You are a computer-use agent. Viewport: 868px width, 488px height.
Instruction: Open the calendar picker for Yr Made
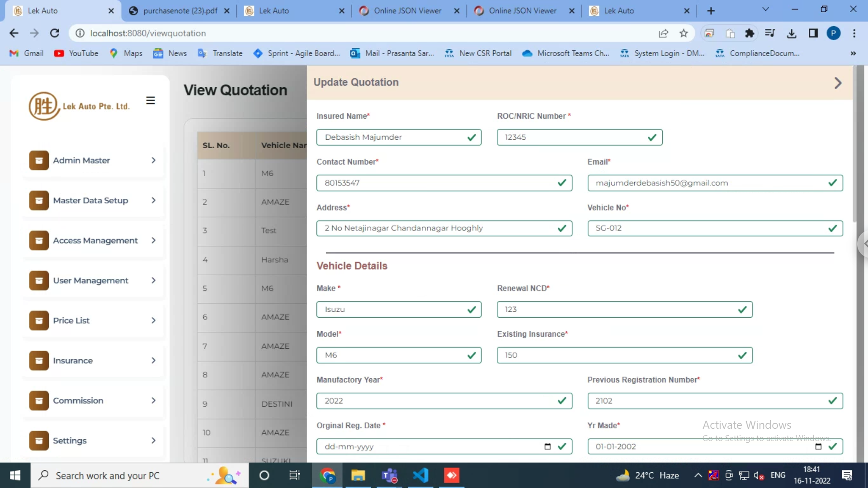pyautogui.click(x=818, y=446)
